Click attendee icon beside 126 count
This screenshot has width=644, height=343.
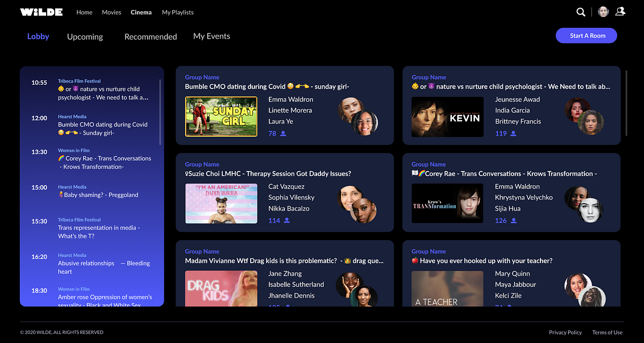[x=513, y=220]
